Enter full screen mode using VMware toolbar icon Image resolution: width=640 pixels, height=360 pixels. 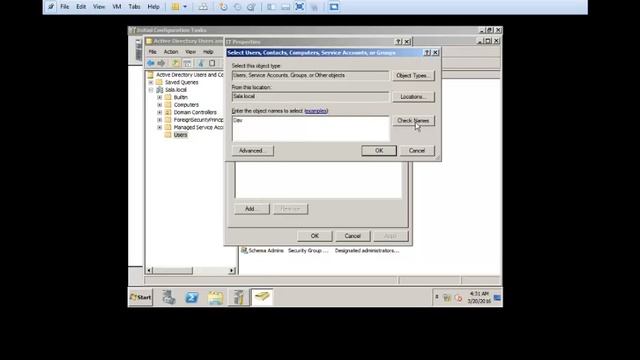300,7
